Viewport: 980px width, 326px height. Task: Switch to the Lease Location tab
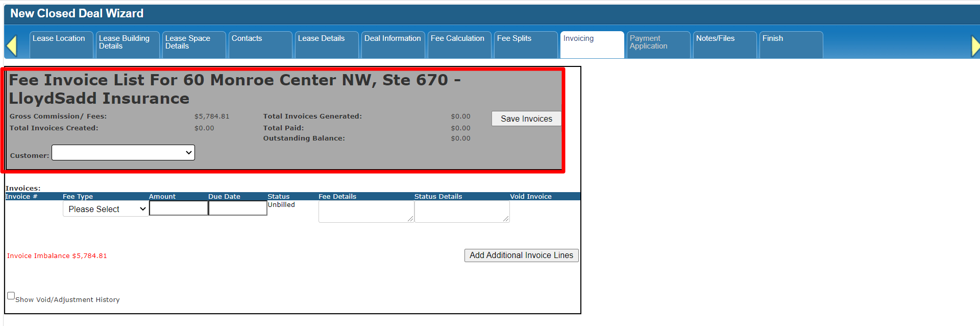(x=61, y=44)
